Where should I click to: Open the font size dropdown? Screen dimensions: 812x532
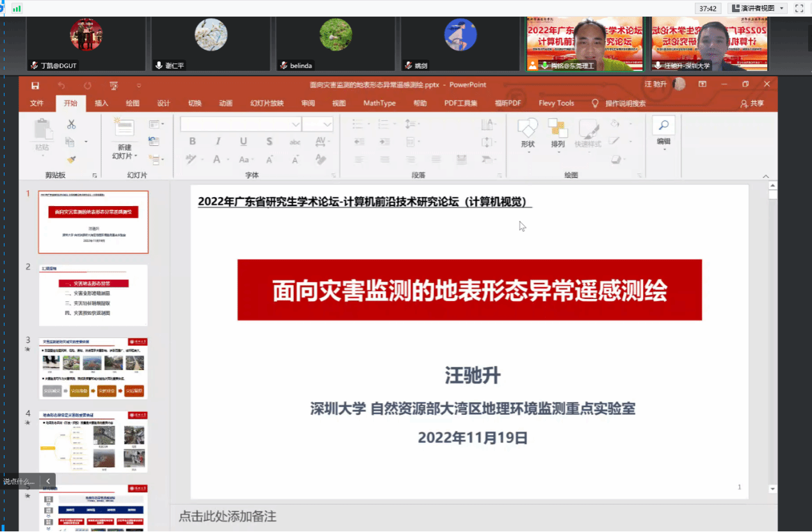tap(327, 124)
